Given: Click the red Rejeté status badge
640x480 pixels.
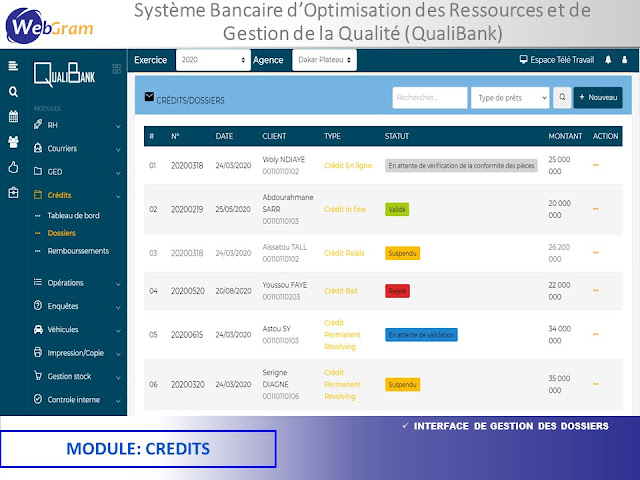Looking at the screenshot, I should 397,291.
